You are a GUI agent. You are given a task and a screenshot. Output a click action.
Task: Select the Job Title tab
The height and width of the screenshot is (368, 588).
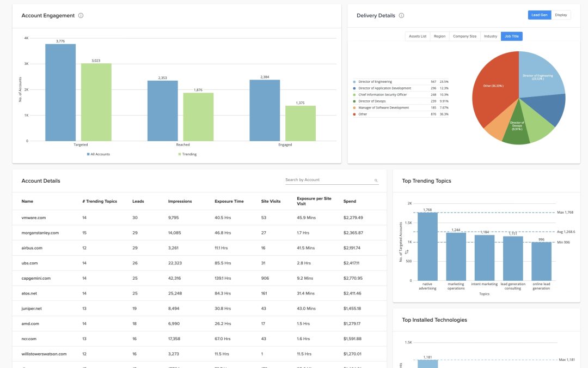tap(511, 37)
